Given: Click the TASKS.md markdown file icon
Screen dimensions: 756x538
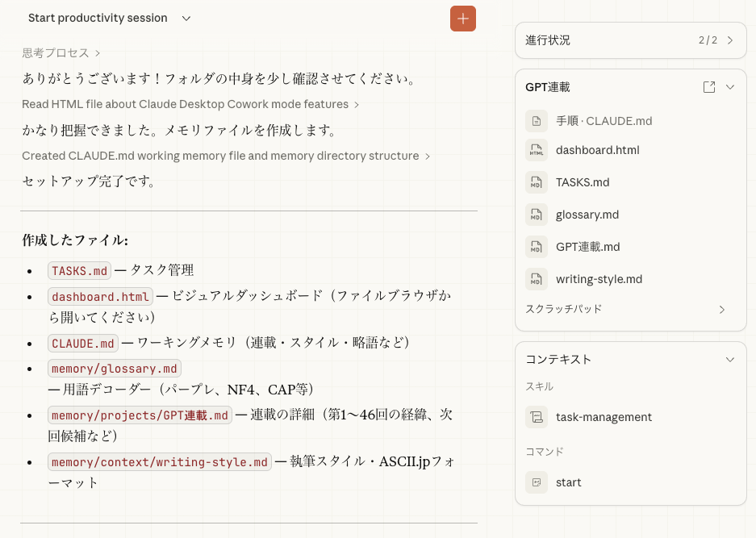Looking at the screenshot, I should click(x=537, y=183).
